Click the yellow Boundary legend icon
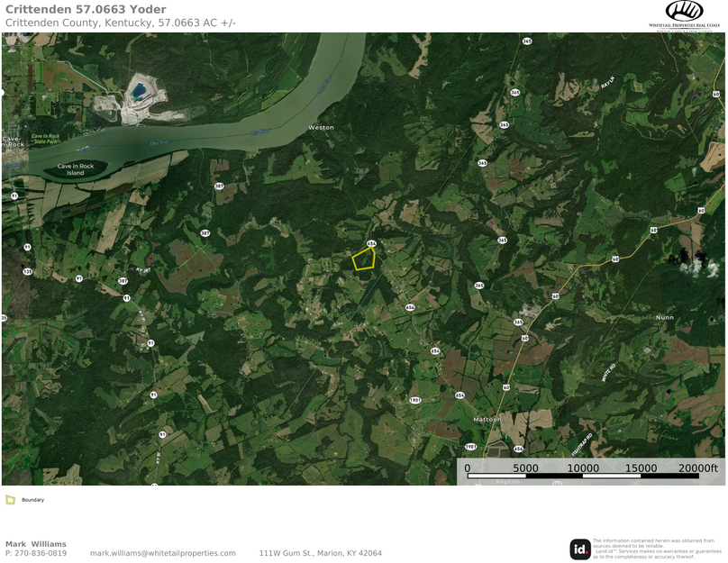This screenshot has height=563, width=728. [10, 500]
